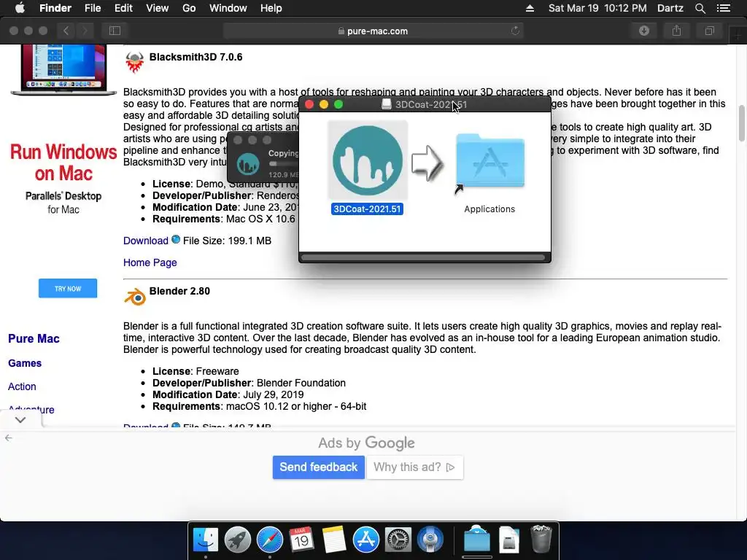The width and height of the screenshot is (747, 560).
Task: Click the Run Windows on Mac ad text
Action: coord(63,163)
